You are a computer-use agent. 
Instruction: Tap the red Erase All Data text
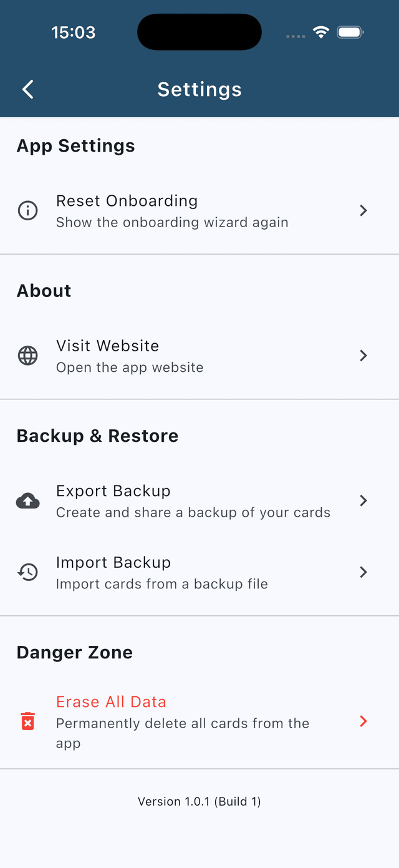(111, 702)
